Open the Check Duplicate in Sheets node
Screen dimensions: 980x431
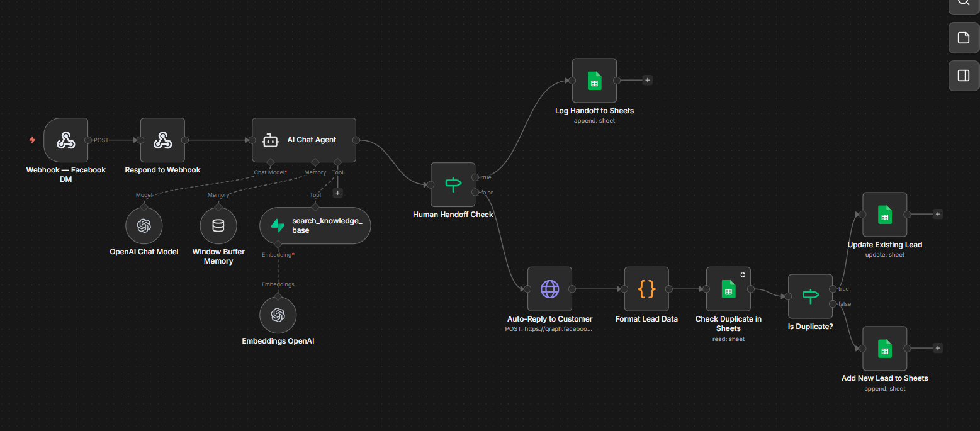(728, 289)
